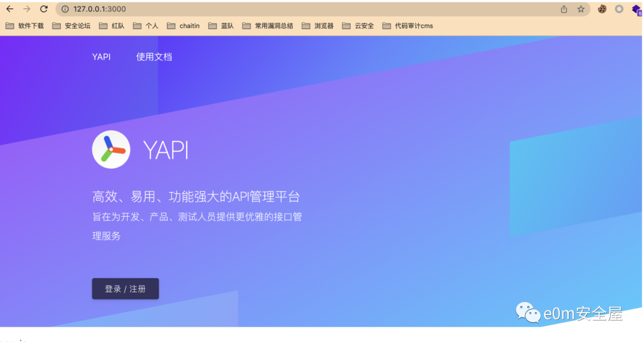Click the site info icon in address bar

(x=65, y=9)
